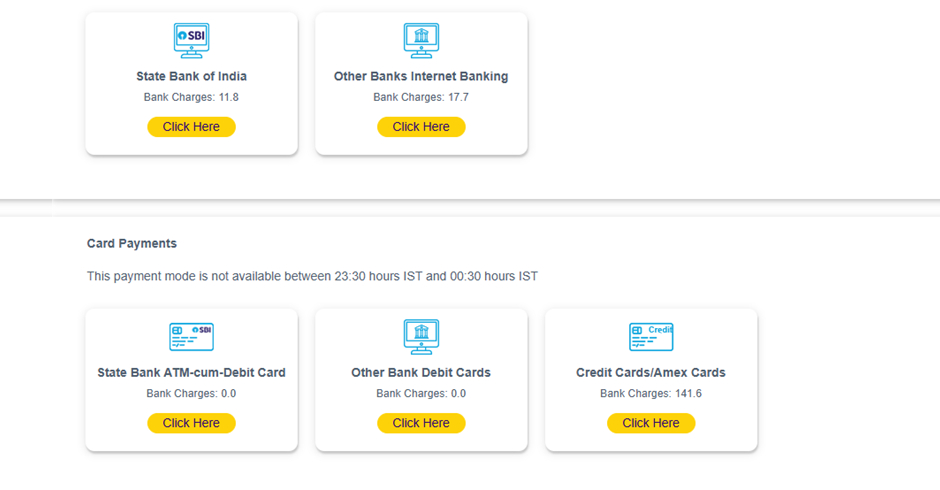940x490 pixels.
Task: Click the Other Bank Debit Cards icon
Action: 421,336
